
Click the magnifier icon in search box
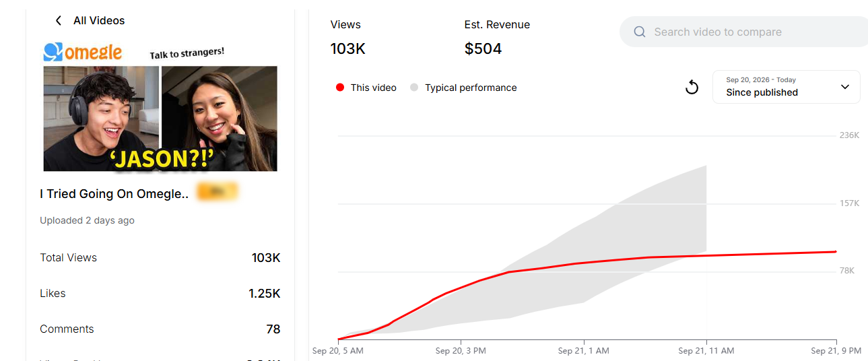click(x=640, y=32)
